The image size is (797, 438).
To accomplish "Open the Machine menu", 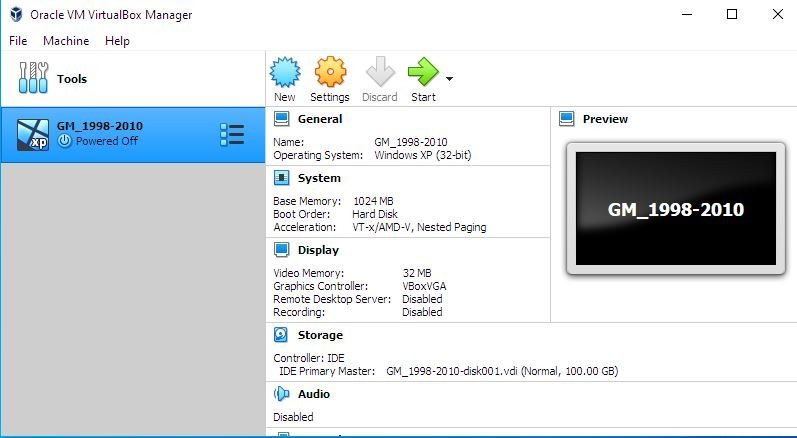I will (x=66, y=41).
